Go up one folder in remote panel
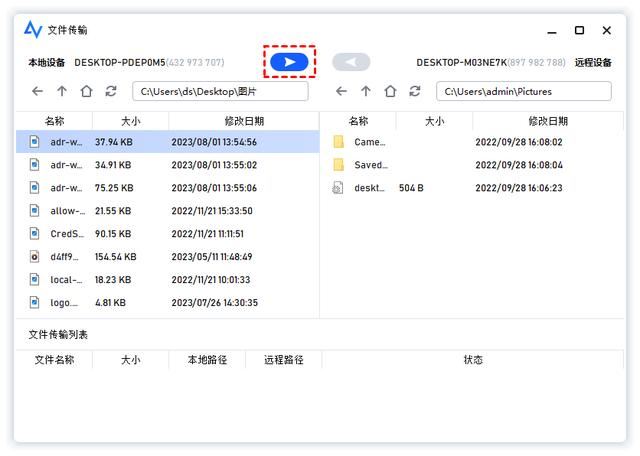Viewport: 640px width, 456px height. click(x=366, y=91)
